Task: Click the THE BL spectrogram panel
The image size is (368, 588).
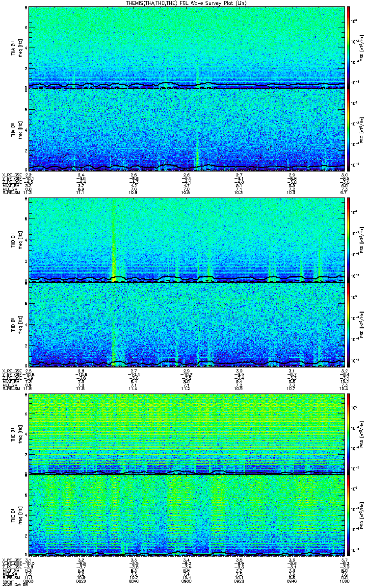Action: (x=186, y=433)
